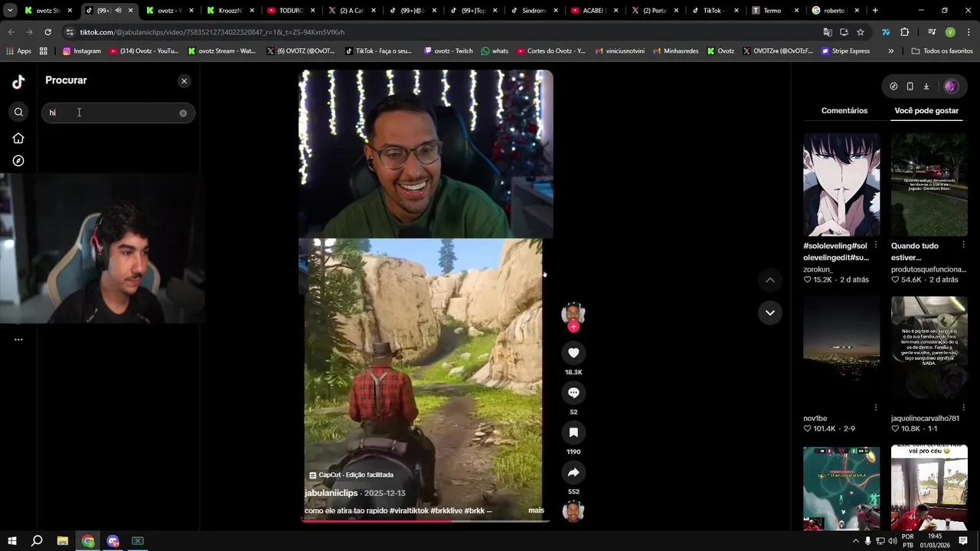Click the magnifier search icon in sidebar
Viewport: 980px width, 551px height.
[x=18, y=112]
